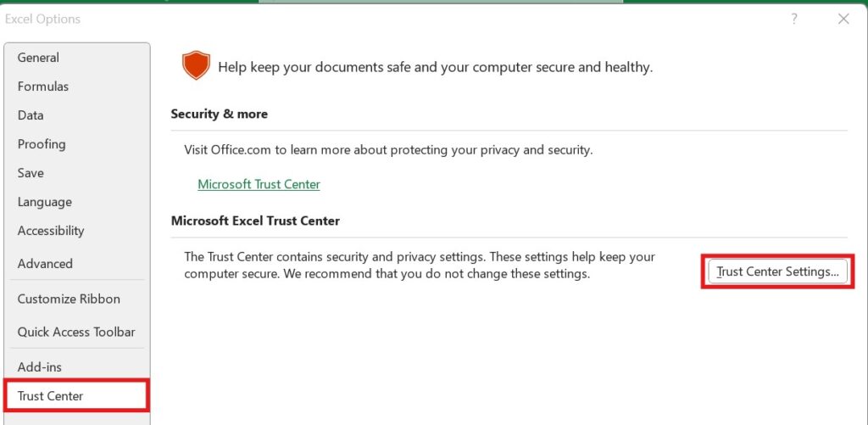Select Language options

tap(45, 202)
